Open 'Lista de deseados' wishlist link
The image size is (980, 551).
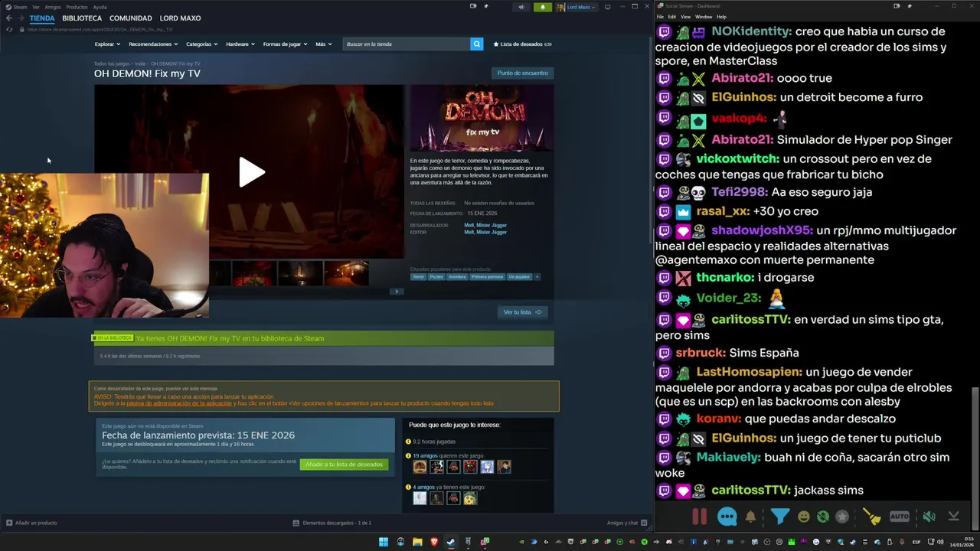522,44
